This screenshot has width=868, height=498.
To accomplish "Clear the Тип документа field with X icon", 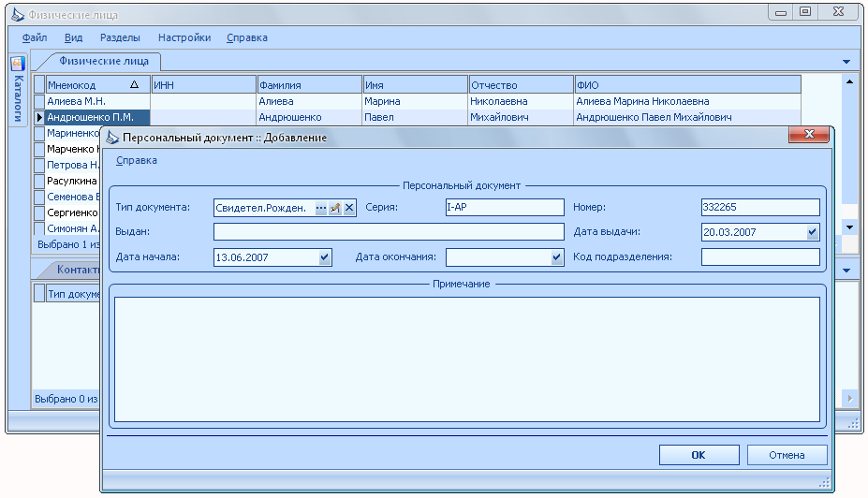I will click(349, 208).
